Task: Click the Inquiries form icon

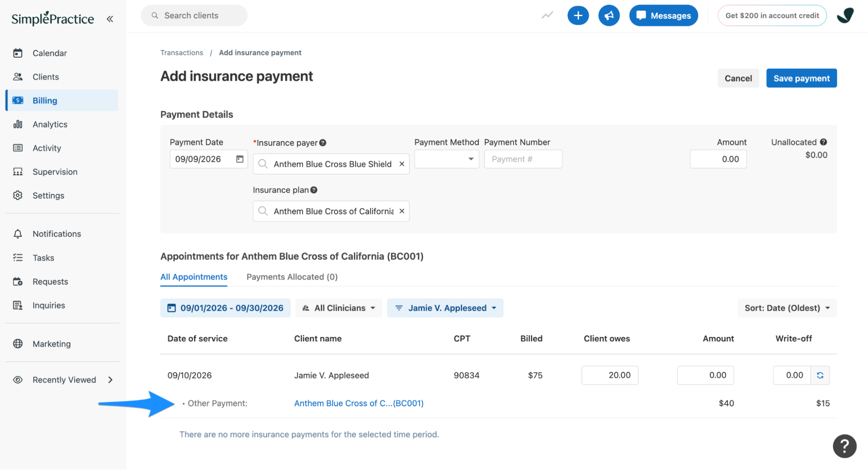Action: (18, 305)
